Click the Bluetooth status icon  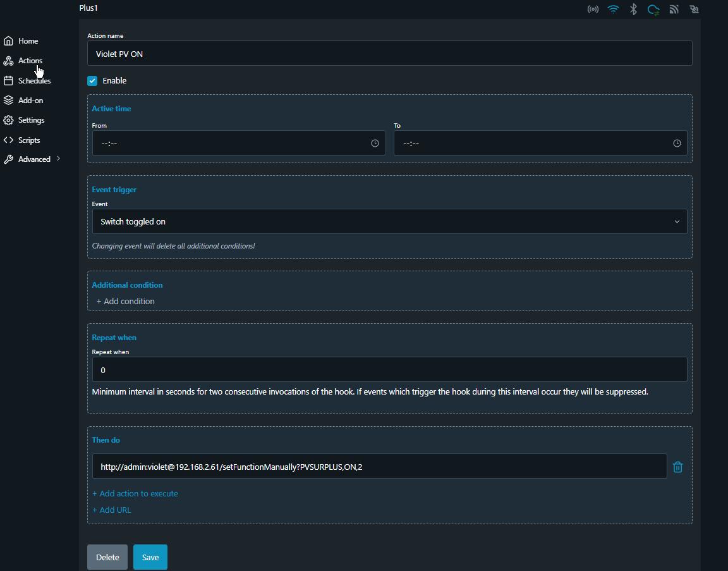click(x=633, y=9)
